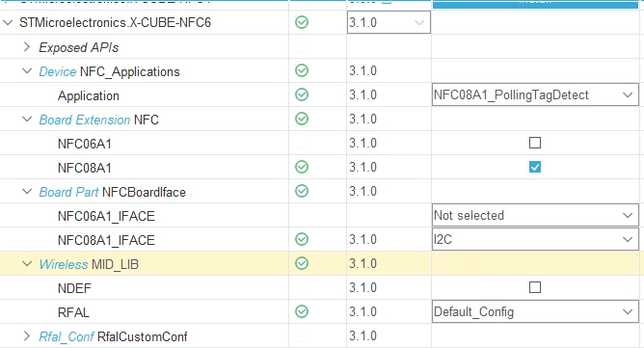This screenshot has width=644, height=348.
Task: Click version 3.1.0 in the RFAL row
Action: tap(363, 311)
